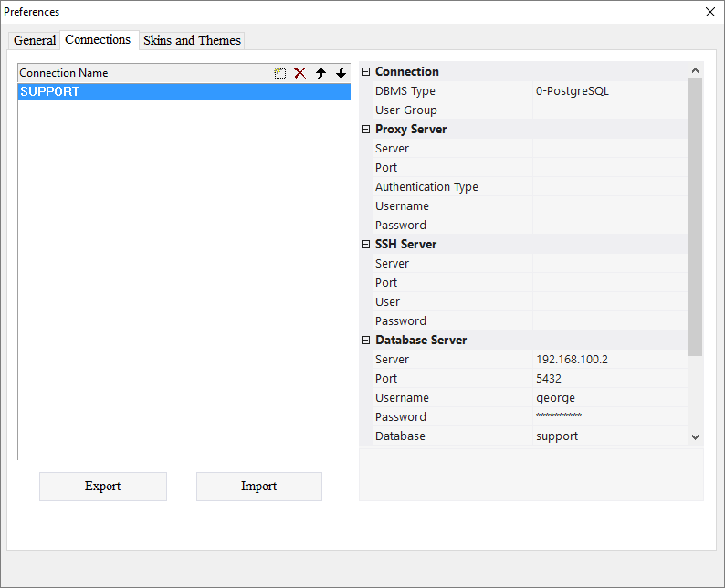Image resolution: width=725 pixels, height=588 pixels.
Task: Select the Connections tab
Action: click(98, 39)
